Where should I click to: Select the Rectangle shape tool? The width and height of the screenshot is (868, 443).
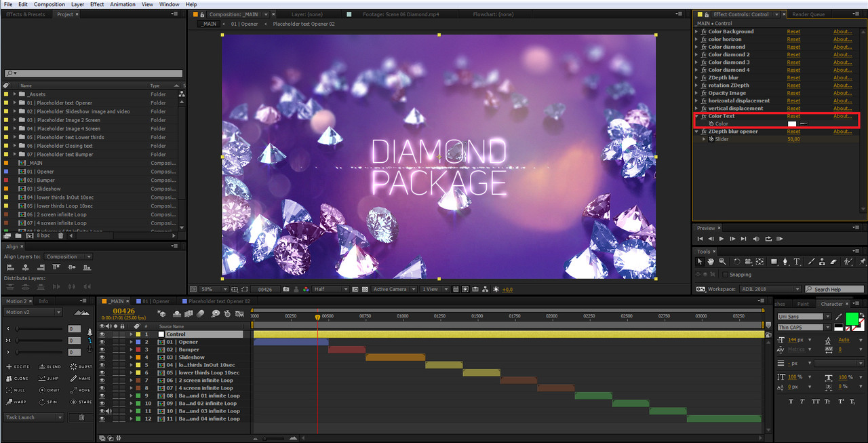[774, 261]
